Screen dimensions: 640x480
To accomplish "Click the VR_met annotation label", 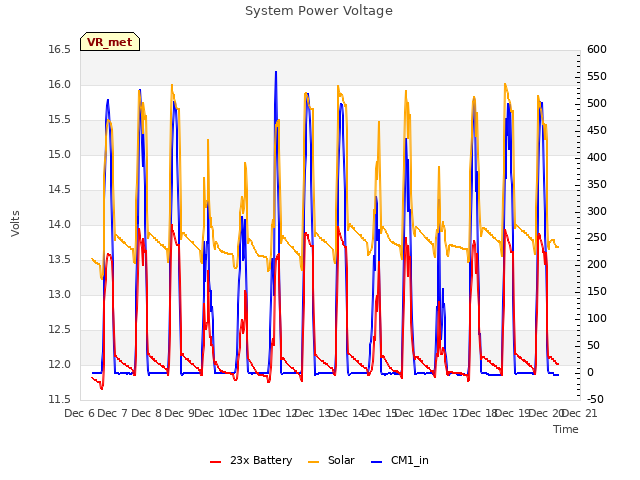I will pyautogui.click(x=110, y=42).
